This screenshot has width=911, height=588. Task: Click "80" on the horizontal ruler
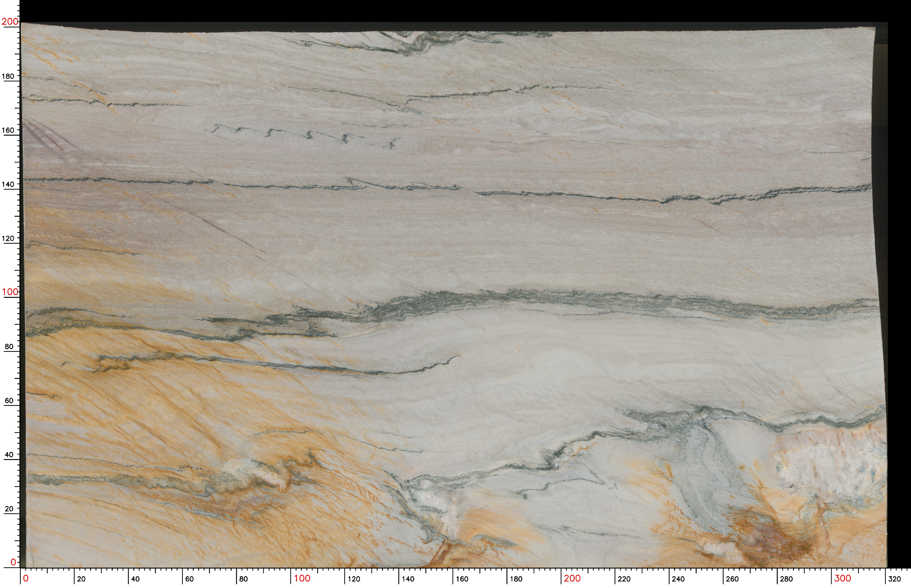(243, 579)
